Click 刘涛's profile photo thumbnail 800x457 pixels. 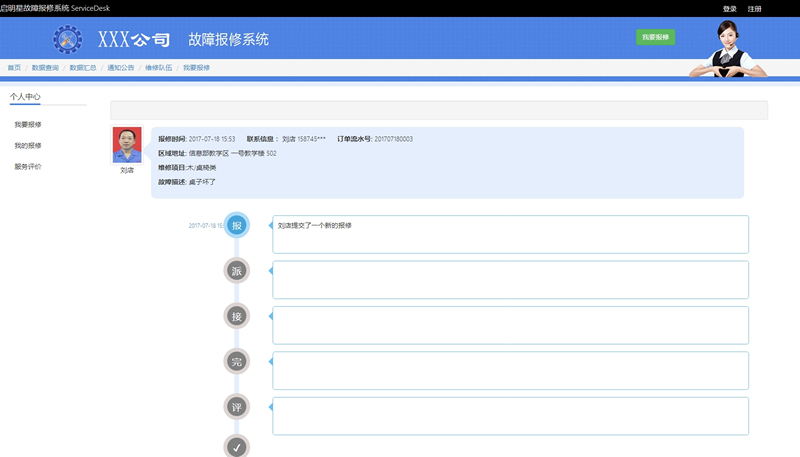[x=127, y=144]
